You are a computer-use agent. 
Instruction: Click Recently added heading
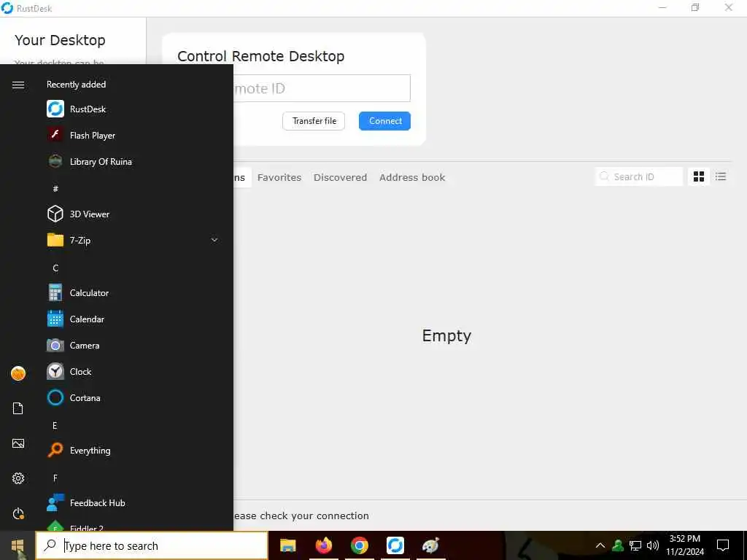pos(76,85)
